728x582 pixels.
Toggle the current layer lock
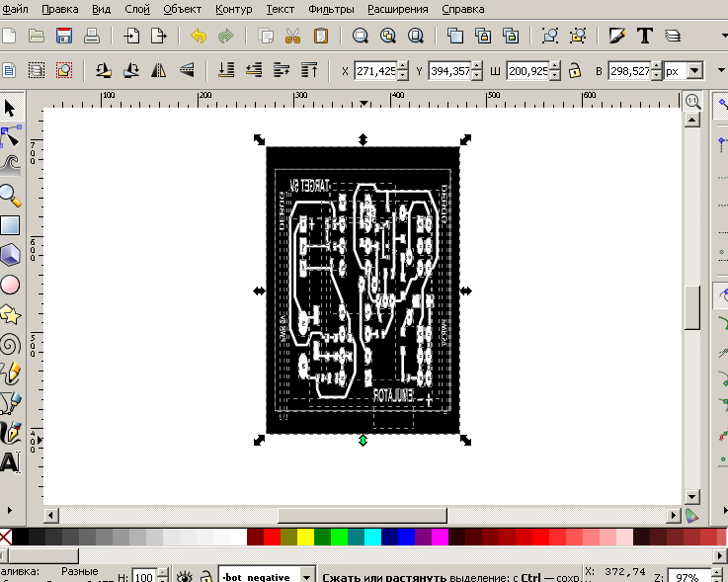[x=205, y=576]
